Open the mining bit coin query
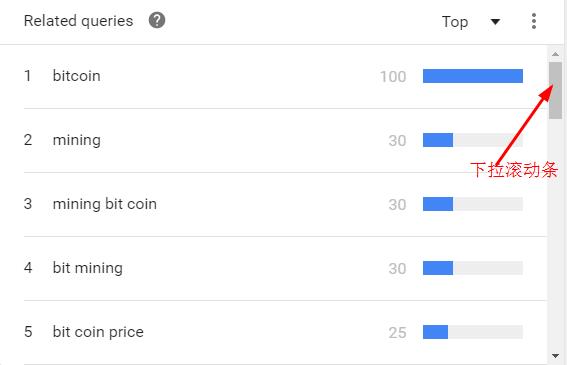Image resolution: width=567 pixels, height=365 pixels. pyautogui.click(x=105, y=204)
